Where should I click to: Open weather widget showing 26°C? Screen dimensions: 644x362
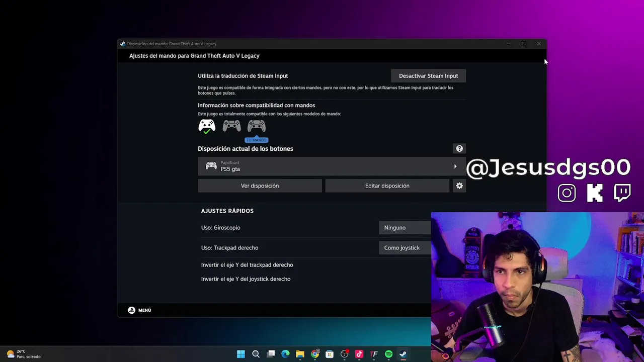coord(24,354)
